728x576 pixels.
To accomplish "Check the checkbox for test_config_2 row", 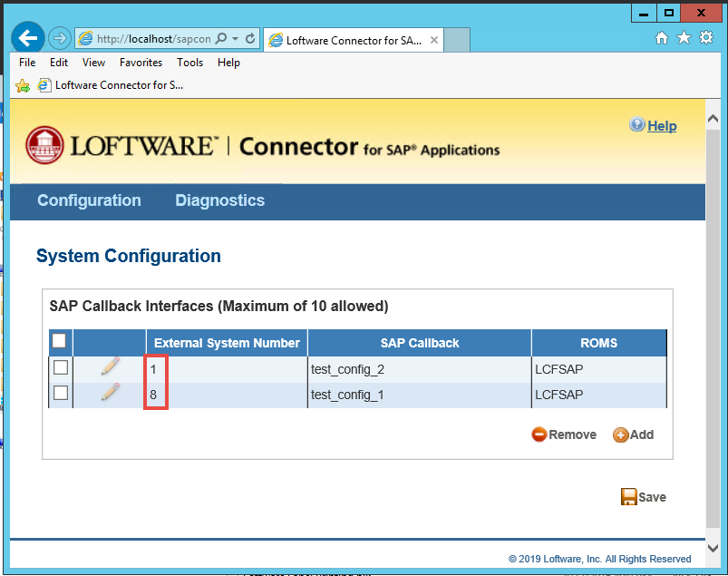I will [x=61, y=367].
